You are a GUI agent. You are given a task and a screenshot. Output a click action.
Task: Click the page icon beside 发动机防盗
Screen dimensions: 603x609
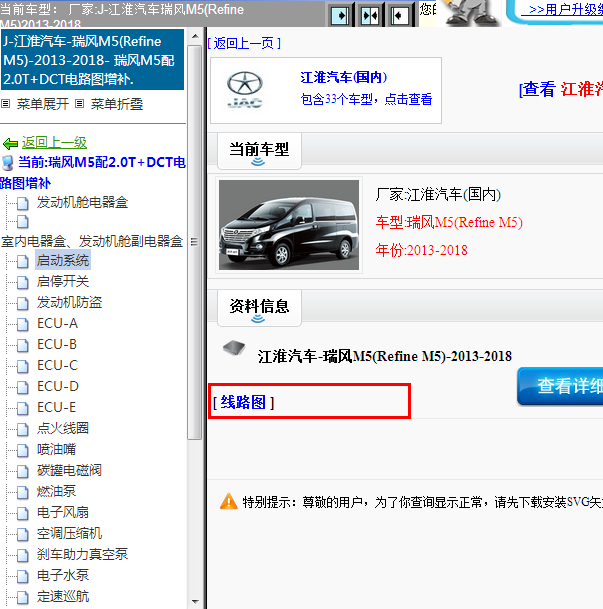click(x=23, y=303)
